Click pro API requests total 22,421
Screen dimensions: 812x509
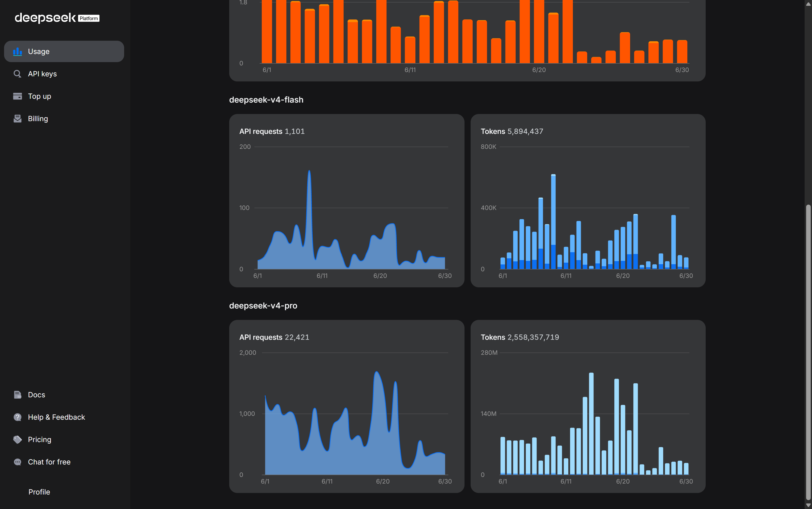(x=297, y=337)
